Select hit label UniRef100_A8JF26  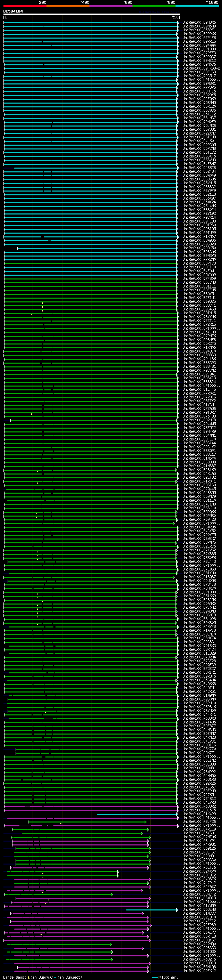pos(199,822)
